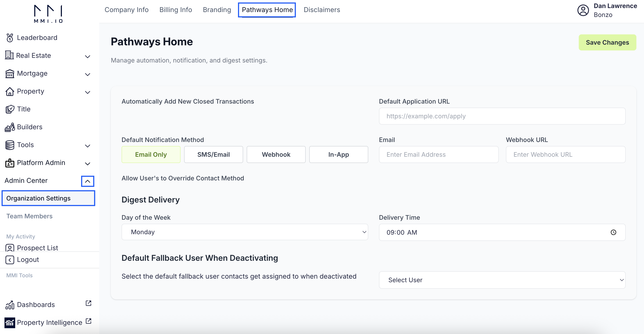Click the Property house icon
The image size is (644, 334).
(10, 92)
